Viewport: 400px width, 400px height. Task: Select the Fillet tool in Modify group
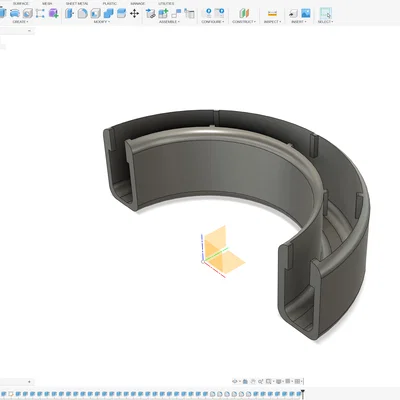pyautogui.click(x=82, y=13)
